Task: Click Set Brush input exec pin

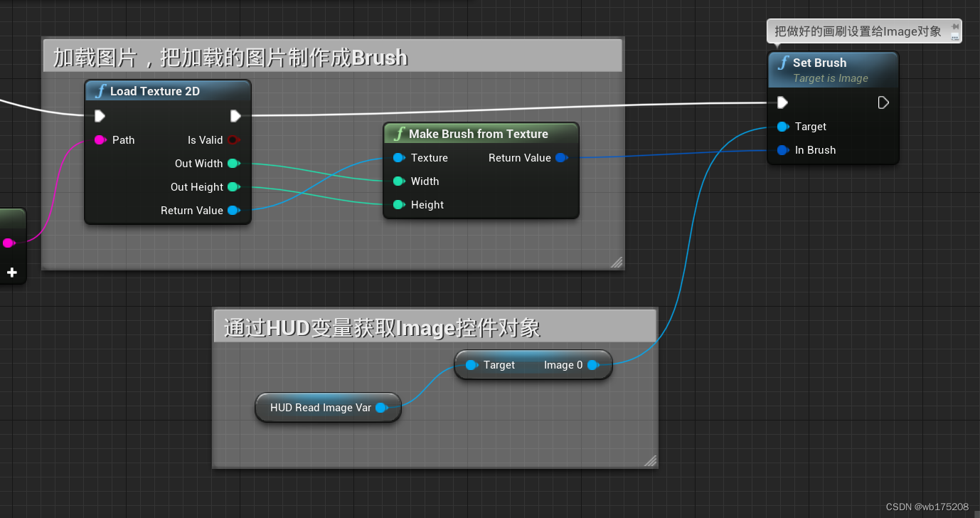Action: coord(782,102)
